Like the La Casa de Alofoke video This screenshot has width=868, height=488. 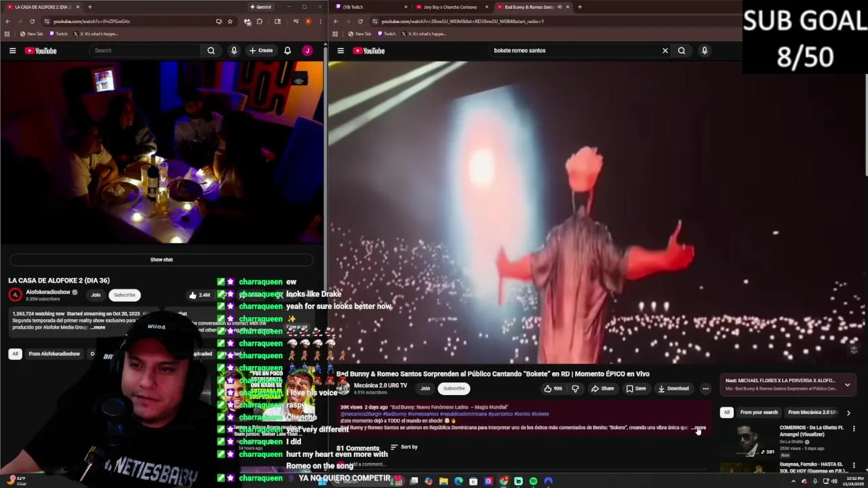tap(199, 295)
